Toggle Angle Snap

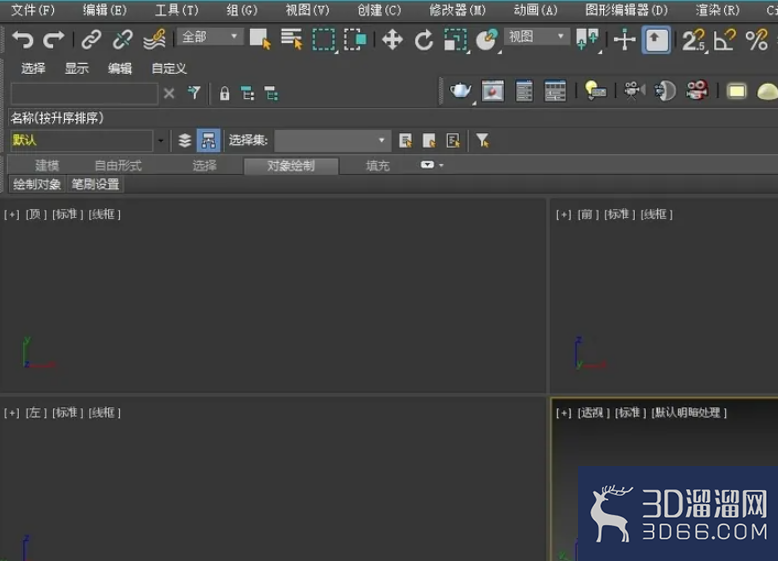click(x=724, y=40)
